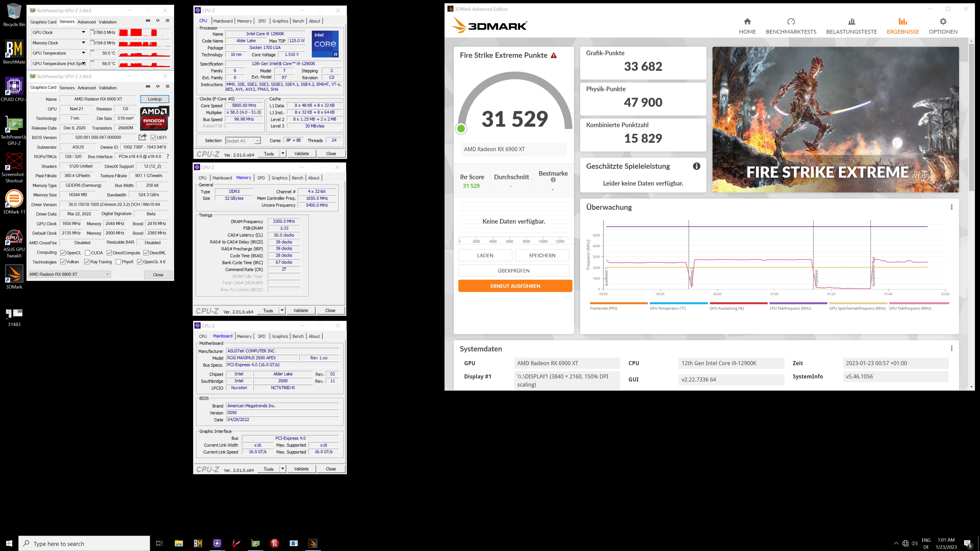Open hamburger menu in GPU-Z Sensors window
Screen dimensions: 980x551
(167, 20)
